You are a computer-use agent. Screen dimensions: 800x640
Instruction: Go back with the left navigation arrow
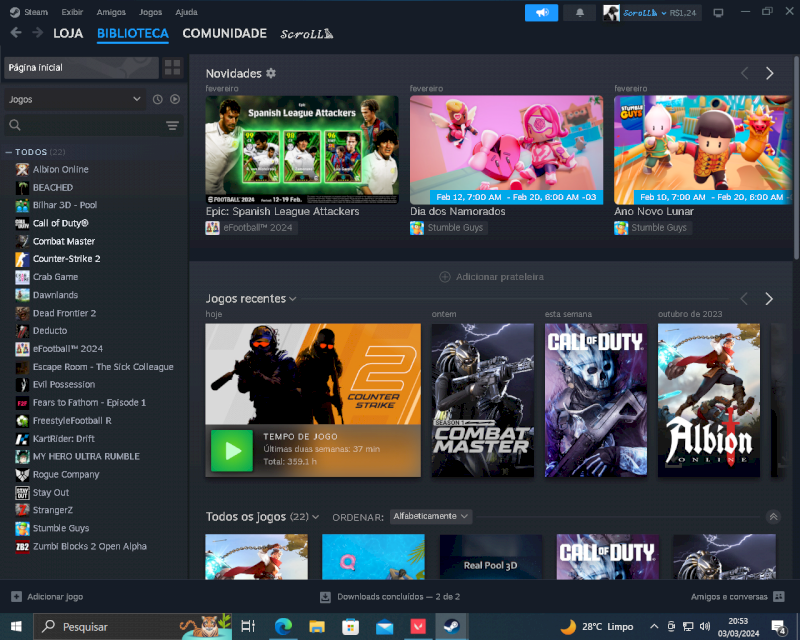pyautogui.click(x=15, y=33)
